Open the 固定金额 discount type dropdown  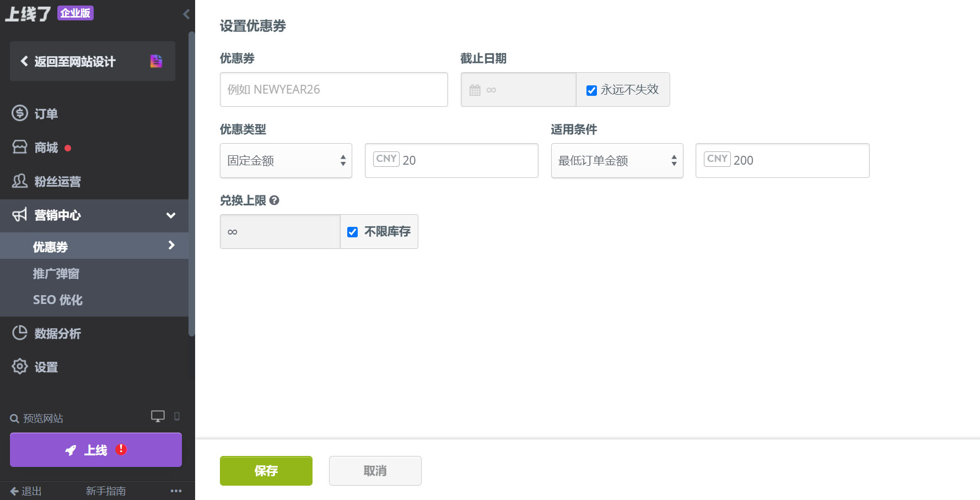[x=286, y=160]
